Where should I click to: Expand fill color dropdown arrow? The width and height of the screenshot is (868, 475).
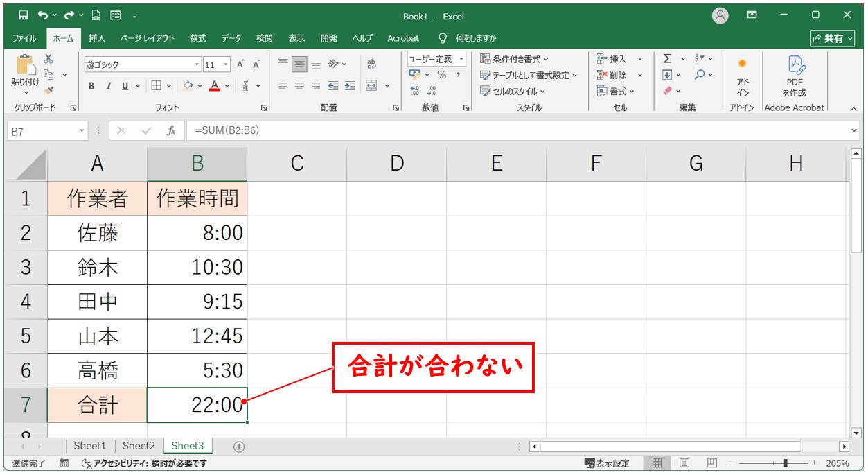tap(200, 86)
